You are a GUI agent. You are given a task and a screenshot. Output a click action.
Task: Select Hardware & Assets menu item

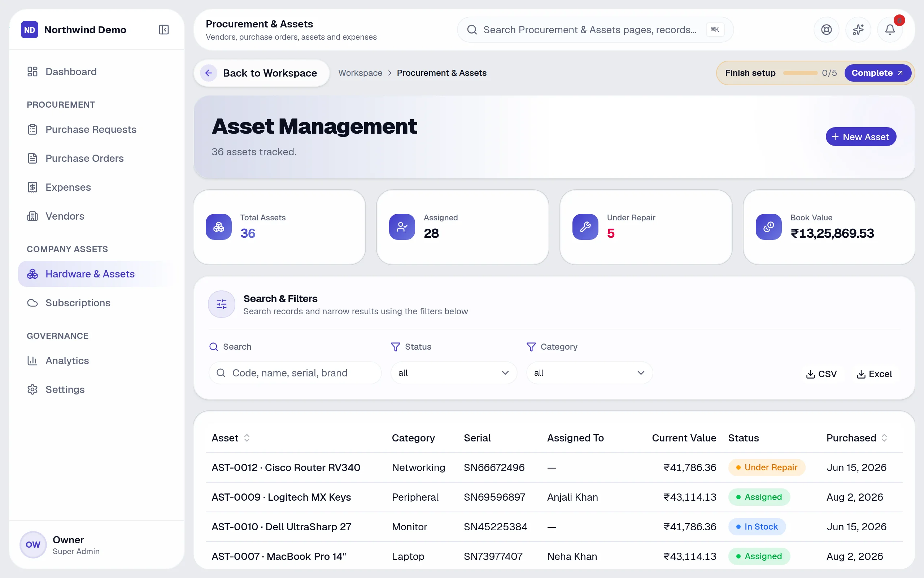97,274
